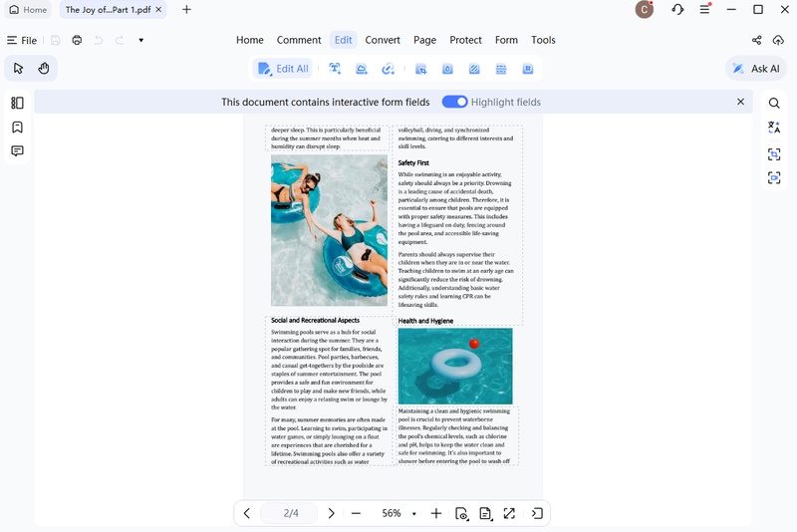
Task: Select the Social and Recreational Aspects heading
Action: pyautogui.click(x=315, y=321)
